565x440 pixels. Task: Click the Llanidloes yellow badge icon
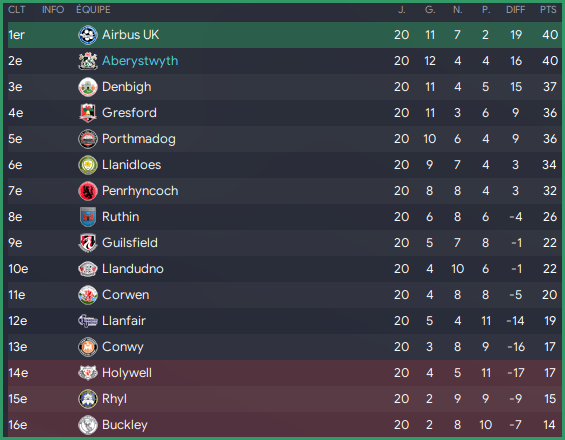(88, 165)
